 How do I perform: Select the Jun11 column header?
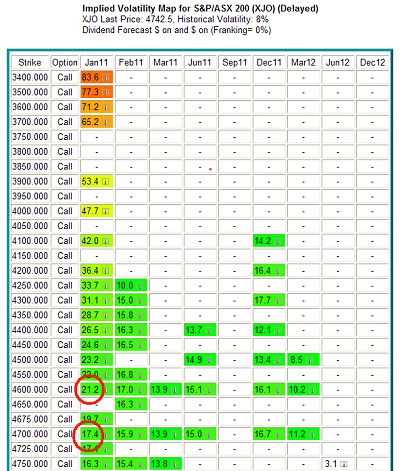click(200, 62)
